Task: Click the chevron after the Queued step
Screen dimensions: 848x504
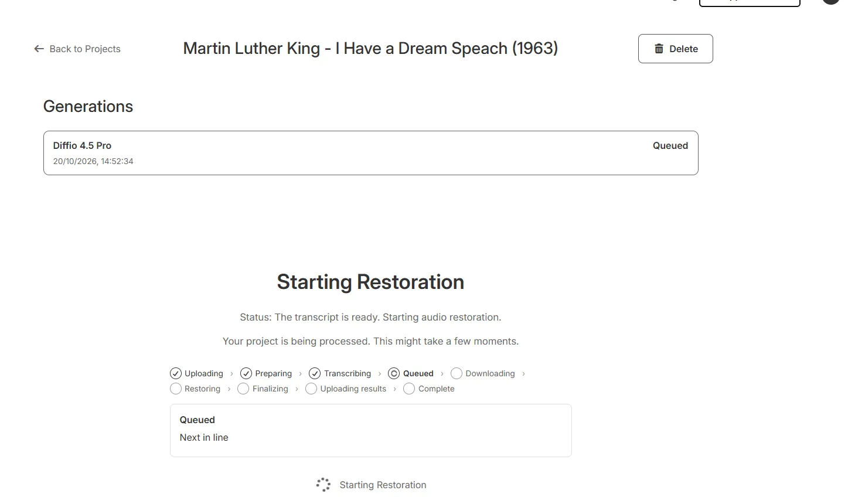Action: [442, 373]
